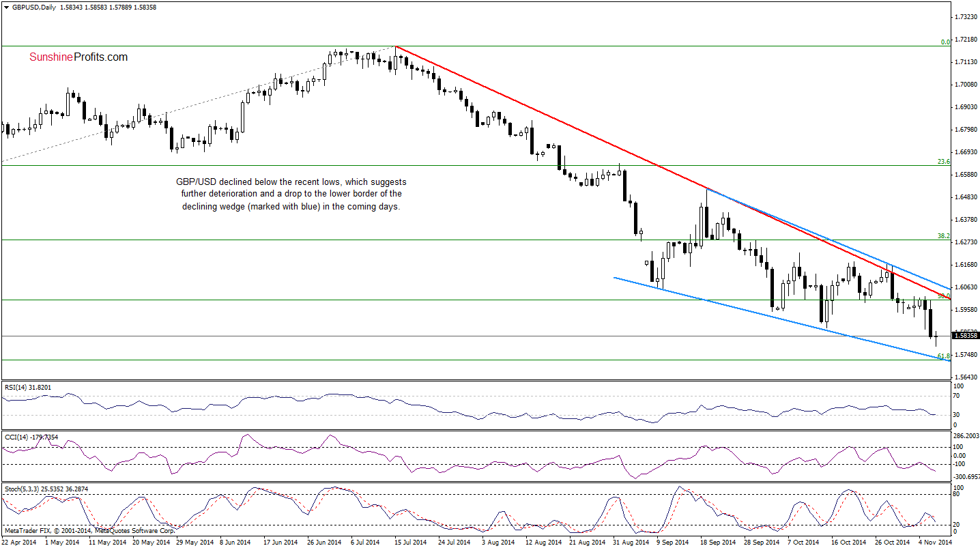Click the 1 May 2014 date label
This screenshot has height=548, width=980.
(62, 542)
